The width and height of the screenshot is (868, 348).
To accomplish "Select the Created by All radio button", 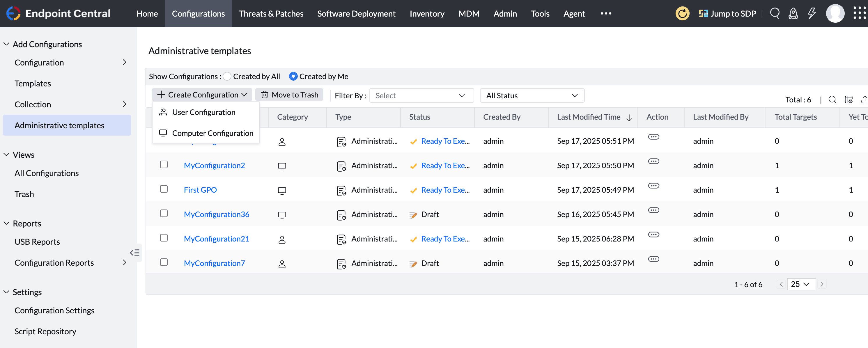I will (227, 76).
